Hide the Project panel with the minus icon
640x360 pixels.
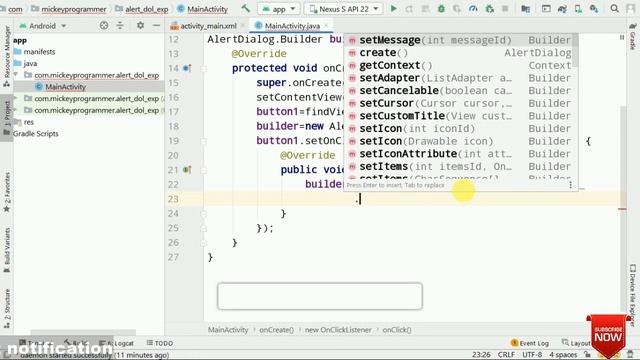click(156, 26)
